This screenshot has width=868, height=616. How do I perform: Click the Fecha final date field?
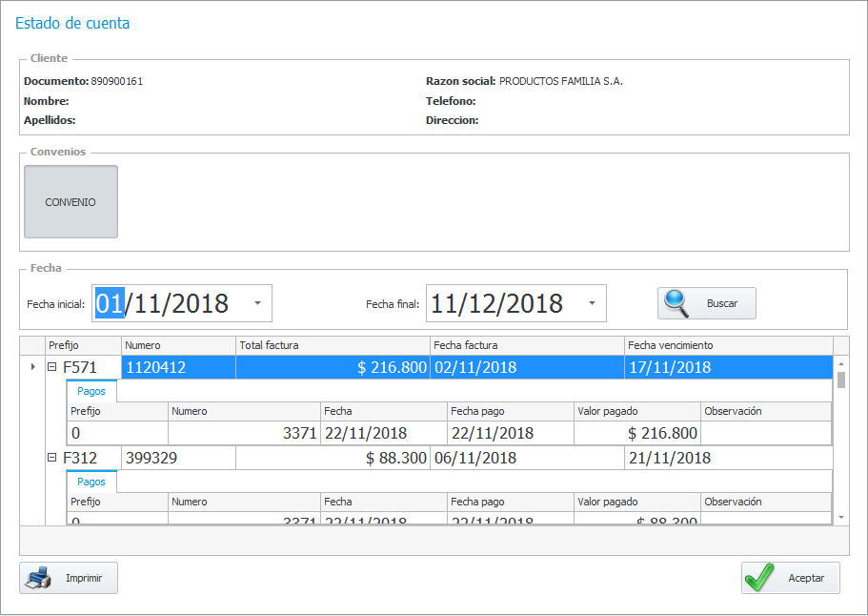[515, 303]
